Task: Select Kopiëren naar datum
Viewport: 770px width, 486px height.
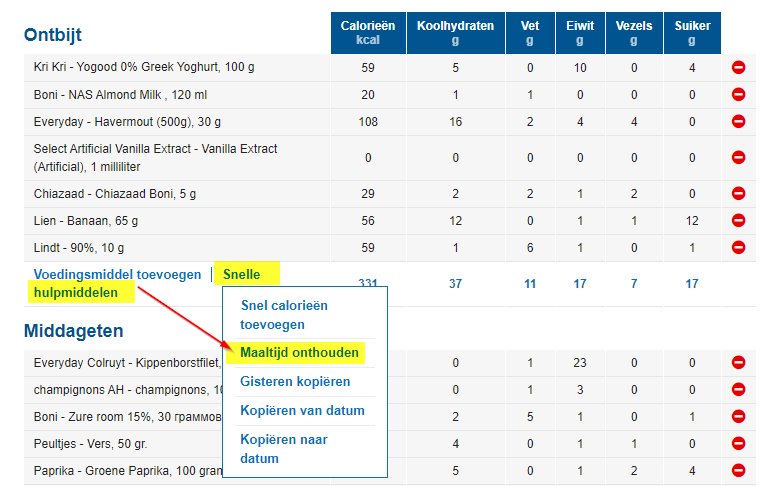Action: click(283, 449)
